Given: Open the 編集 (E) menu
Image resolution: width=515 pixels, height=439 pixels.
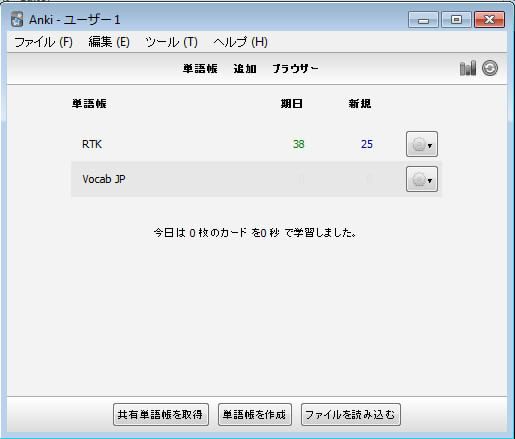Looking at the screenshot, I should pyautogui.click(x=109, y=42).
